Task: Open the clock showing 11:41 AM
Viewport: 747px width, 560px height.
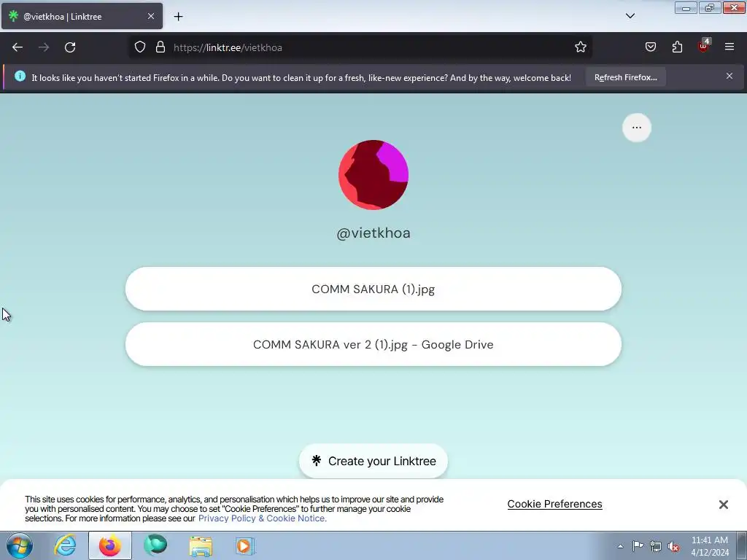Action: [710, 546]
